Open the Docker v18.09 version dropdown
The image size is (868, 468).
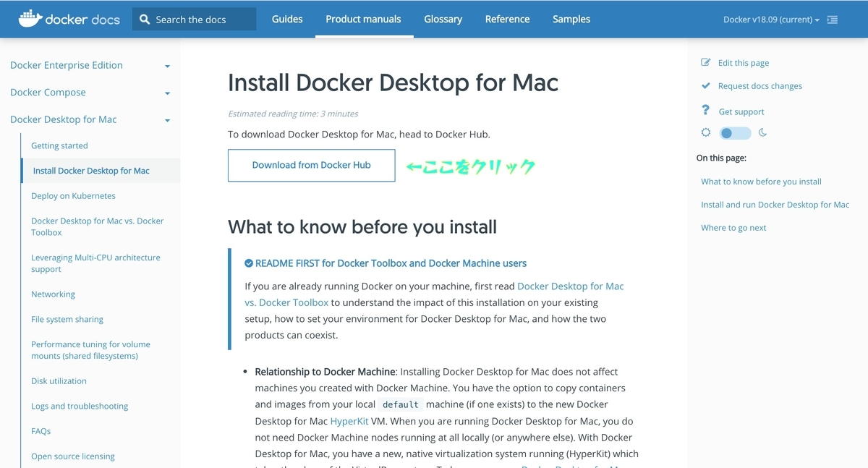click(771, 20)
